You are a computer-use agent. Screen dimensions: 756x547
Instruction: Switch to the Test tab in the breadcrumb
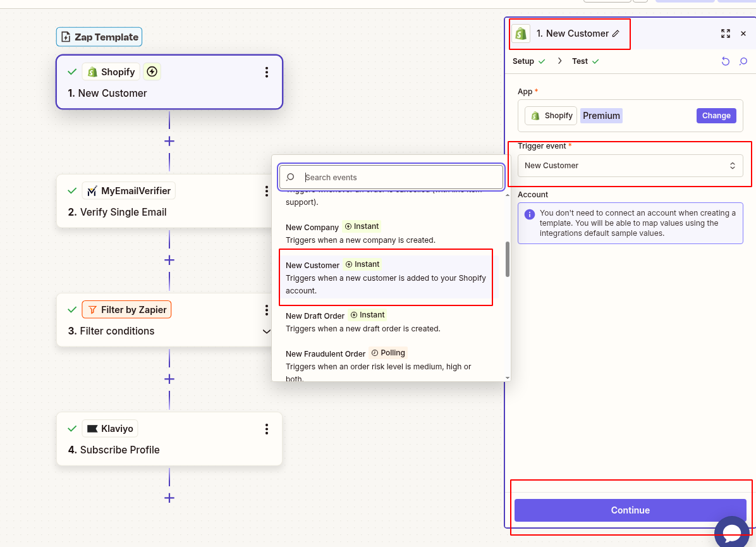582,61
